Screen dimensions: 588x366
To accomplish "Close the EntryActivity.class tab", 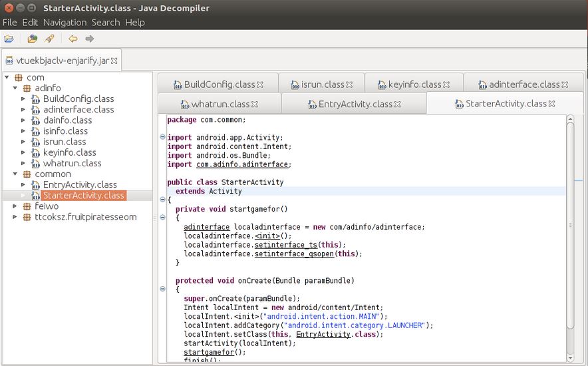I will click(398, 104).
